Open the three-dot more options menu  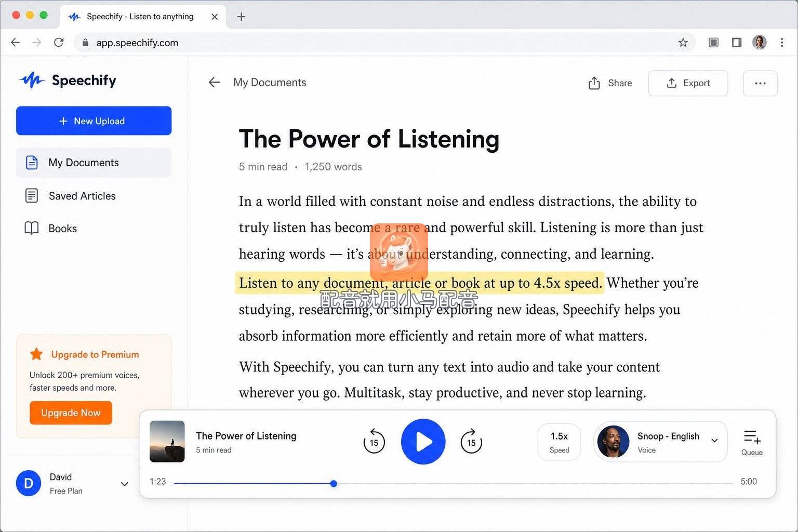tap(760, 83)
